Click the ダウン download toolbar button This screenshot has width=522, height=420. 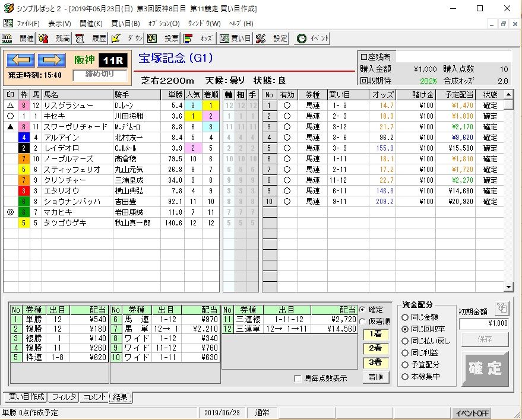pos(126,39)
